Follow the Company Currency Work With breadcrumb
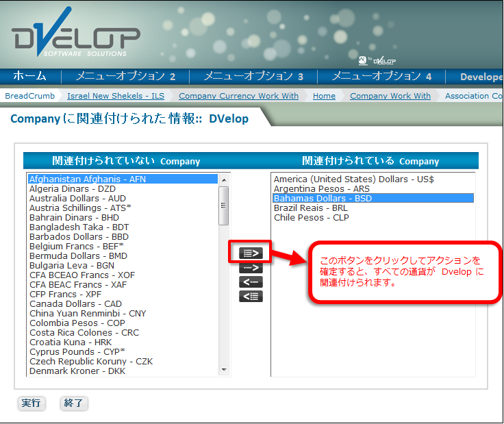The width and height of the screenshot is (504, 424). 238,96
